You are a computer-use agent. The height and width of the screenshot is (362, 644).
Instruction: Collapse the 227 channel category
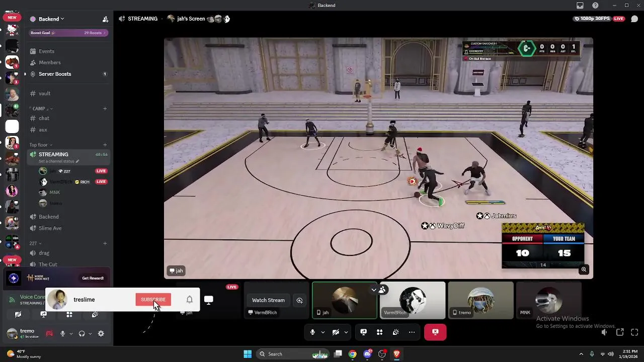pos(35,243)
